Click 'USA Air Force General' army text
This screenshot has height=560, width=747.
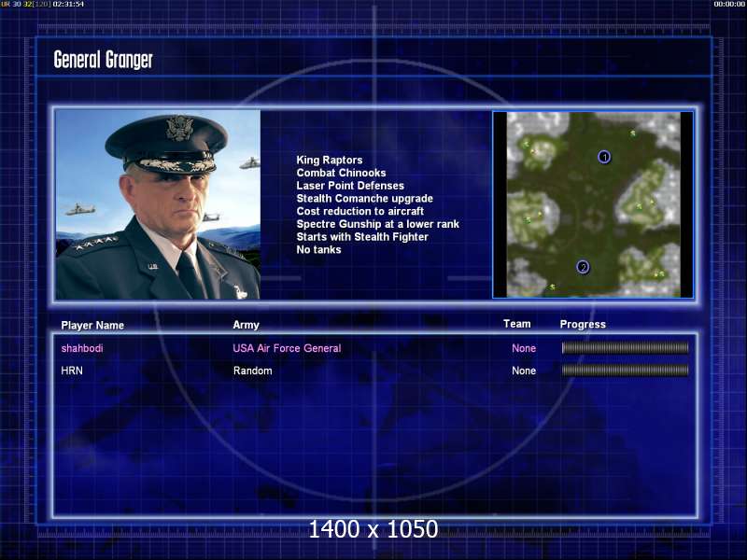click(287, 348)
